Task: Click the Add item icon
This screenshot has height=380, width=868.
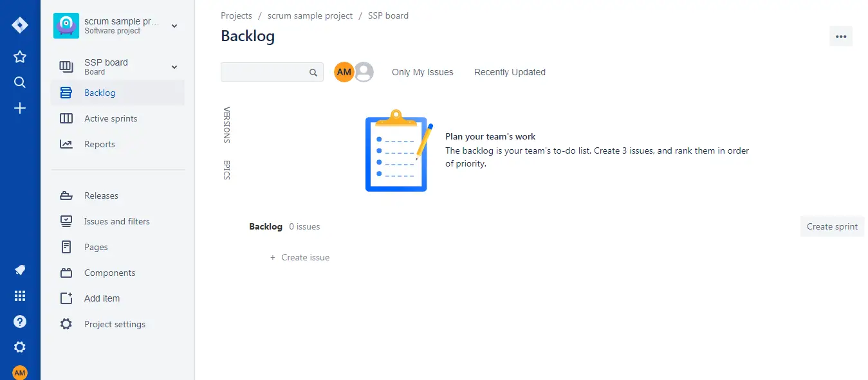Action: pos(66,298)
